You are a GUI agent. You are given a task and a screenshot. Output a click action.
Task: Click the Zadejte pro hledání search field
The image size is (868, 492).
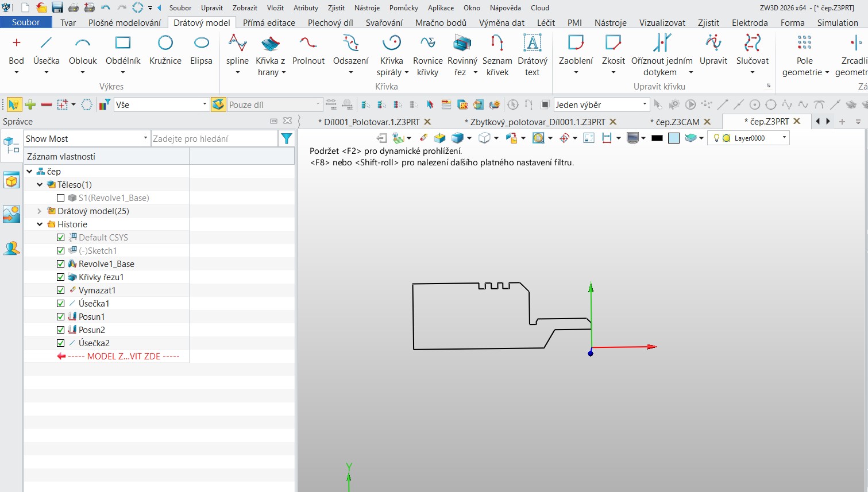click(214, 138)
